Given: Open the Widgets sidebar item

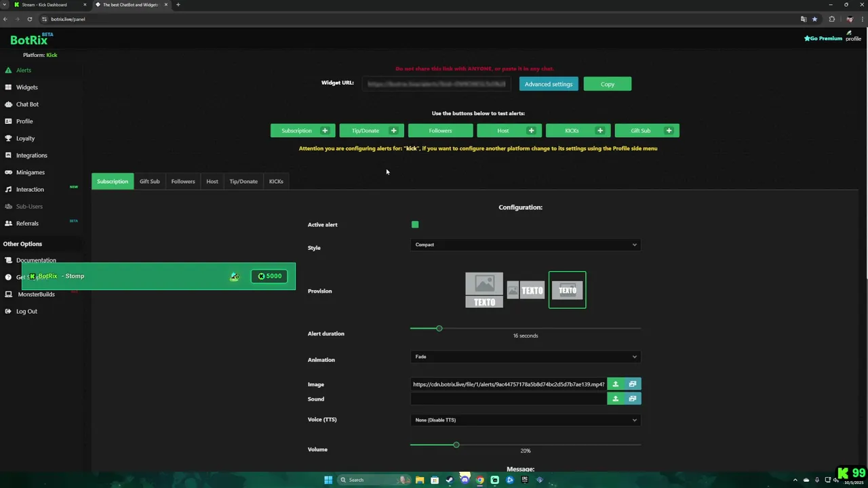Looking at the screenshot, I should click(x=27, y=87).
